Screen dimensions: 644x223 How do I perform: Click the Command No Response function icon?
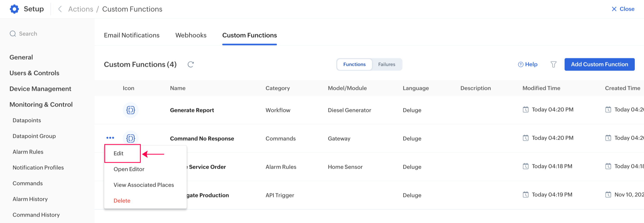pyautogui.click(x=130, y=138)
